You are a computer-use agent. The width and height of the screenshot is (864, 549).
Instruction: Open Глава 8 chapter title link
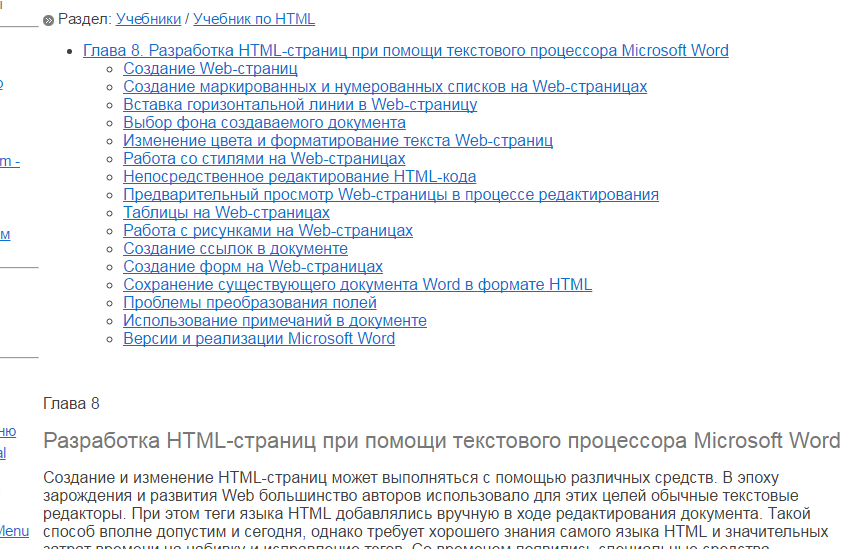(406, 51)
